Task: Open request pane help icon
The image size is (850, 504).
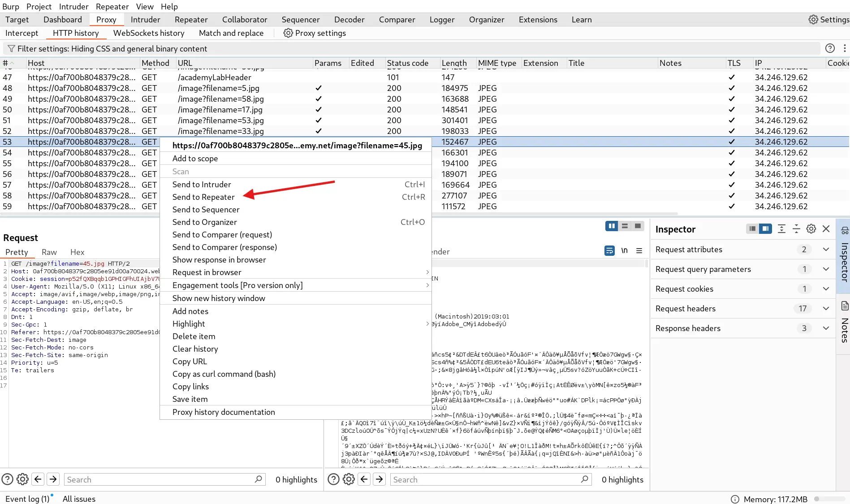Action: (7, 479)
